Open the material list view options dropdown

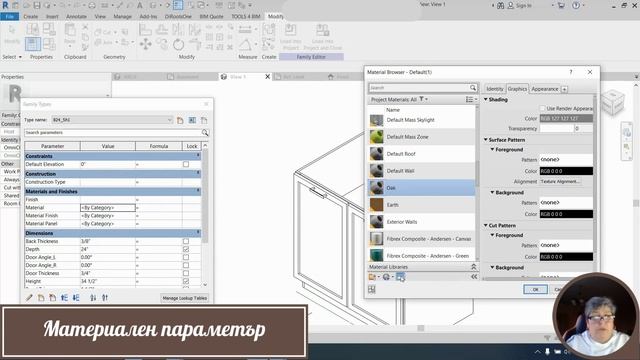coord(471,99)
